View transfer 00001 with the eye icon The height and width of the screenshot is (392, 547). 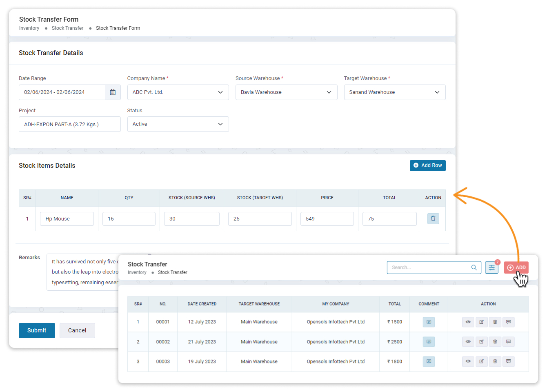click(468, 322)
